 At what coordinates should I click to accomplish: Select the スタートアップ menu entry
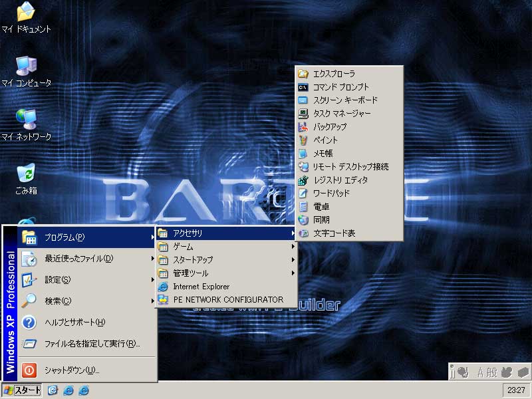226,260
